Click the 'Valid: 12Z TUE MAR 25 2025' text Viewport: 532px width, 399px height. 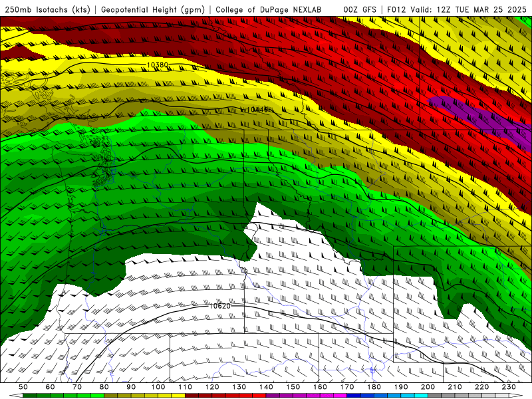click(468, 10)
